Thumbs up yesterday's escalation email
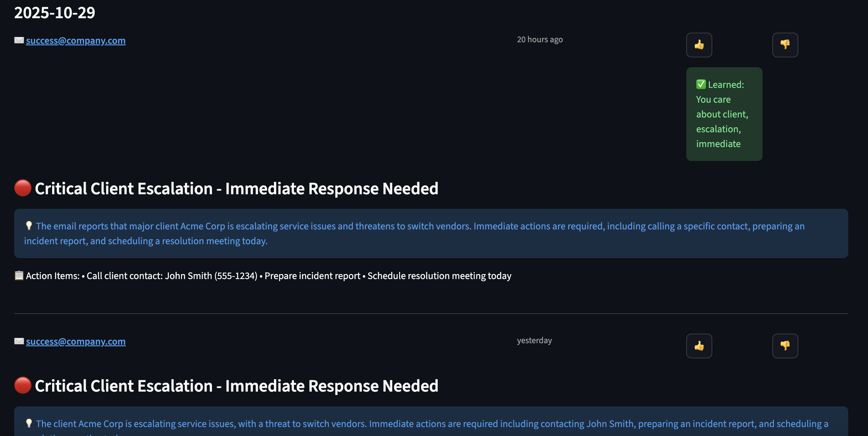Image resolution: width=868 pixels, height=436 pixels. pyautogui.click(x=699, y=346)
